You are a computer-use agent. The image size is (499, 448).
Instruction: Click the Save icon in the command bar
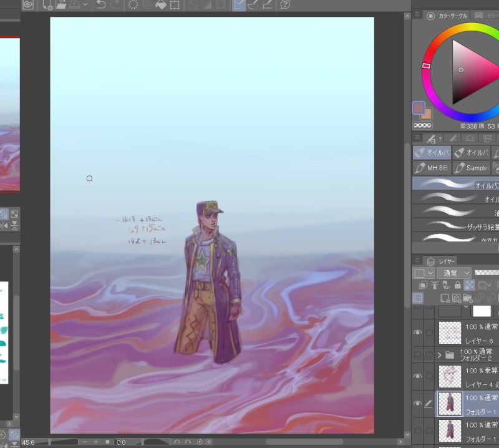click(74, 5)
